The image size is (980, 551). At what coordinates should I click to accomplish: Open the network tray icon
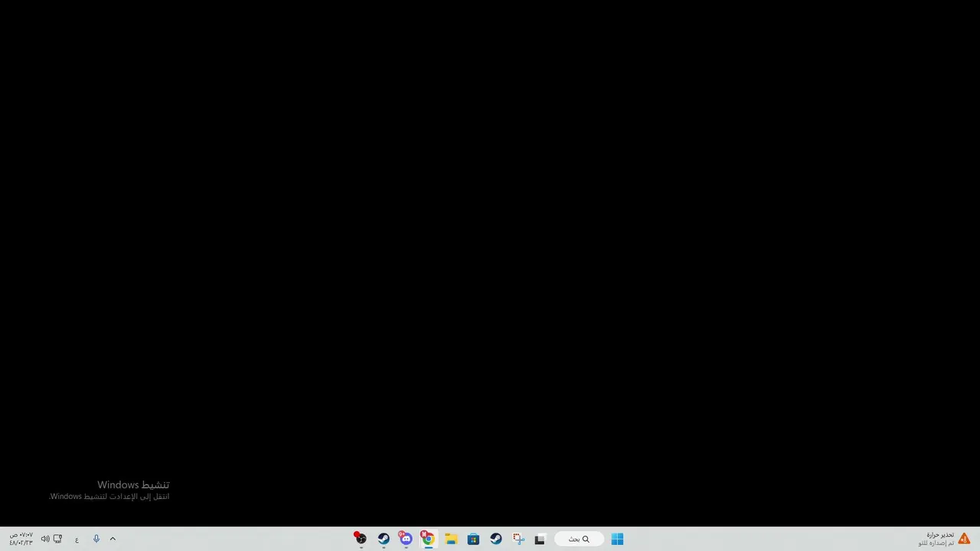click(x=57, y=539)
